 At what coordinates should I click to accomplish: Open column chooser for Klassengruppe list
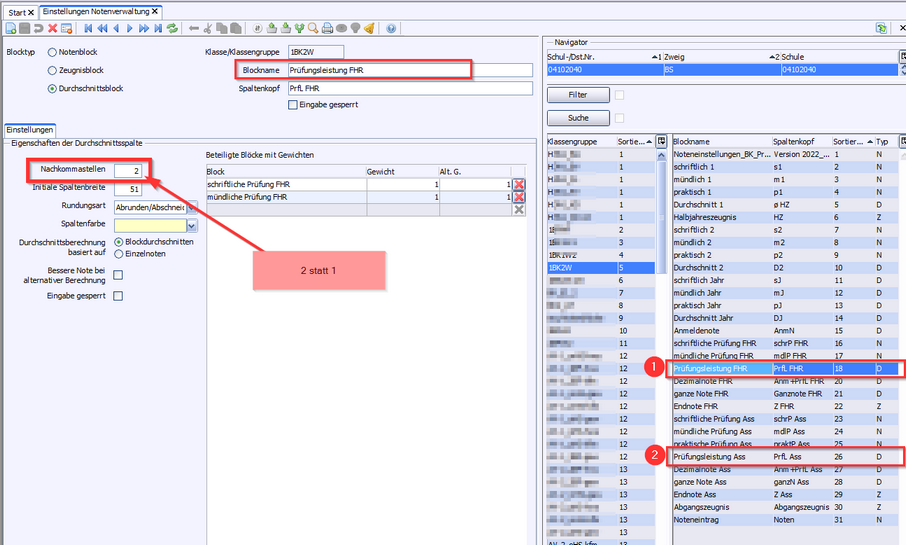660,142
